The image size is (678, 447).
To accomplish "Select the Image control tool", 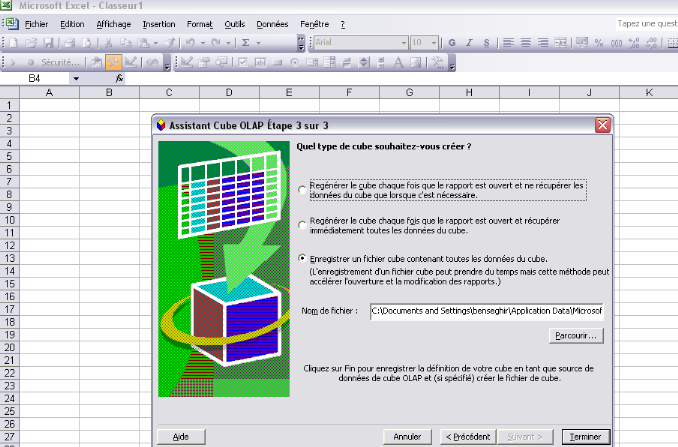I will pos(416,63).
